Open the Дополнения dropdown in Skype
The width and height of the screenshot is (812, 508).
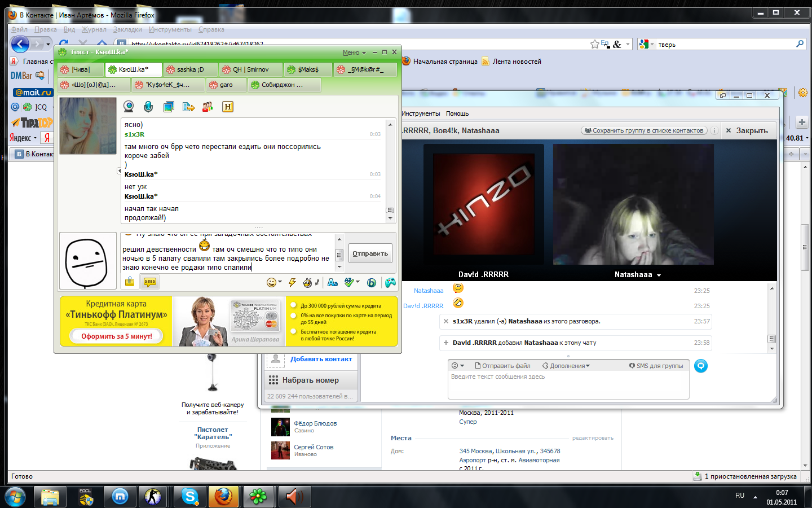(566, 366)
